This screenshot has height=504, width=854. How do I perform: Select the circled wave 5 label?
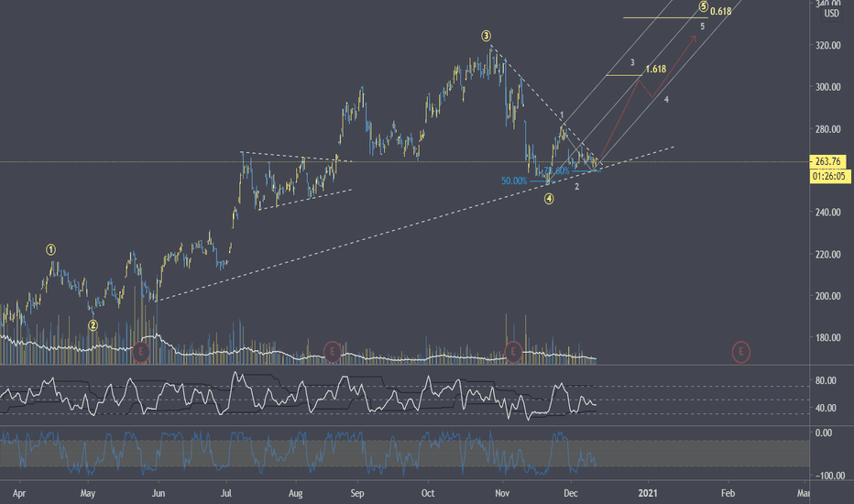[703, 6]
